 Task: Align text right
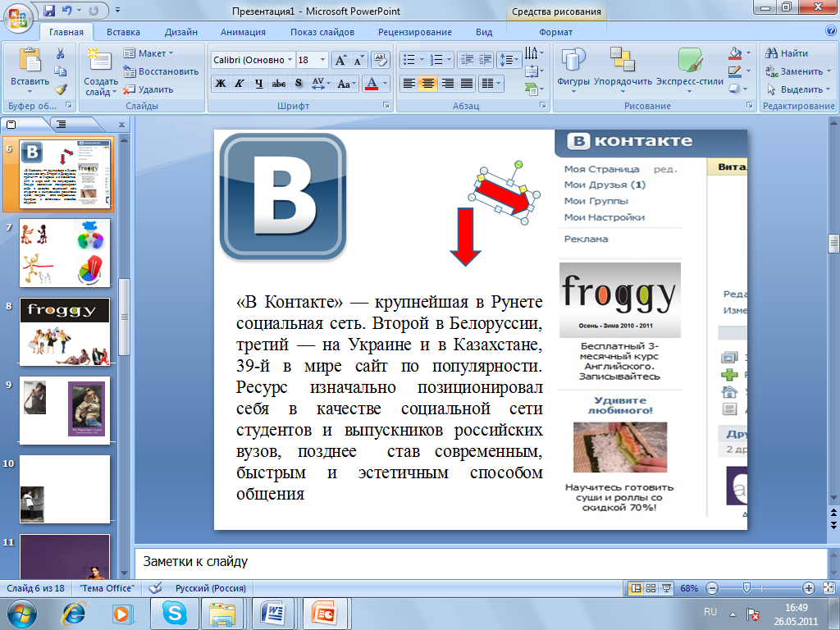[x=447, y=84]
